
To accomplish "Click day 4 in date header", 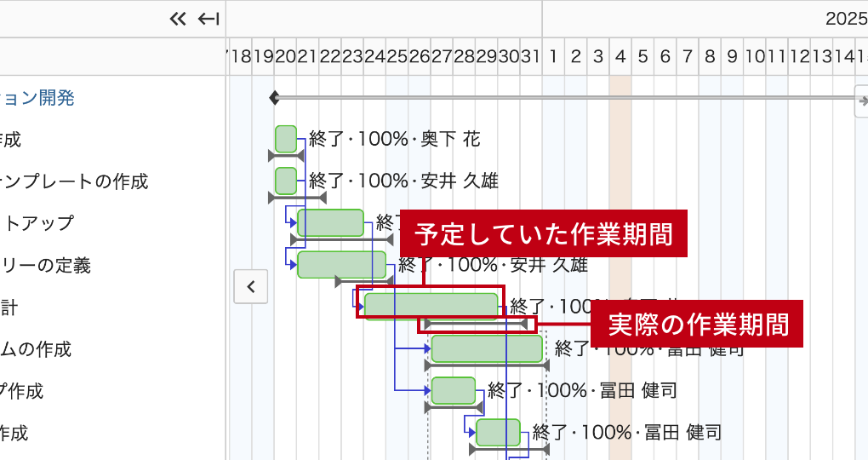I will click(620, 56).
